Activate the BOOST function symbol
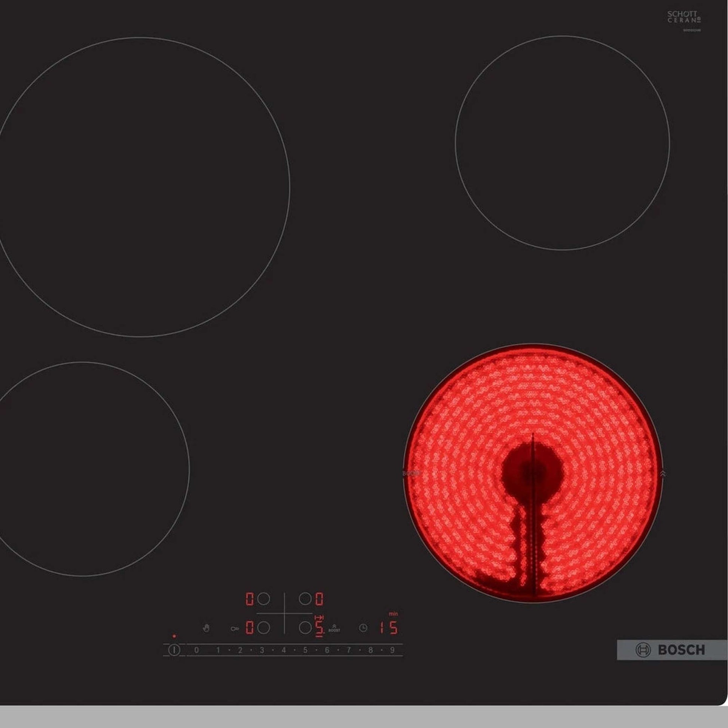Viewport: 728px width, 728px height. pos(334,628)
